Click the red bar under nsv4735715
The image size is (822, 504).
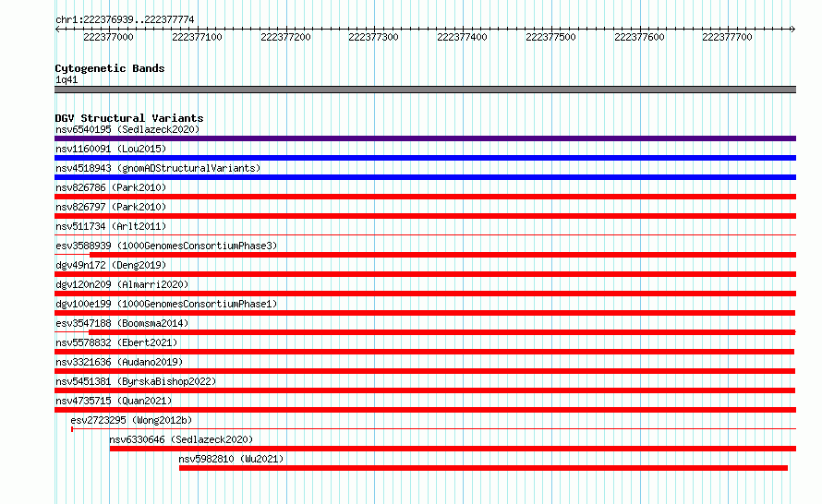[x=425, y=410]
